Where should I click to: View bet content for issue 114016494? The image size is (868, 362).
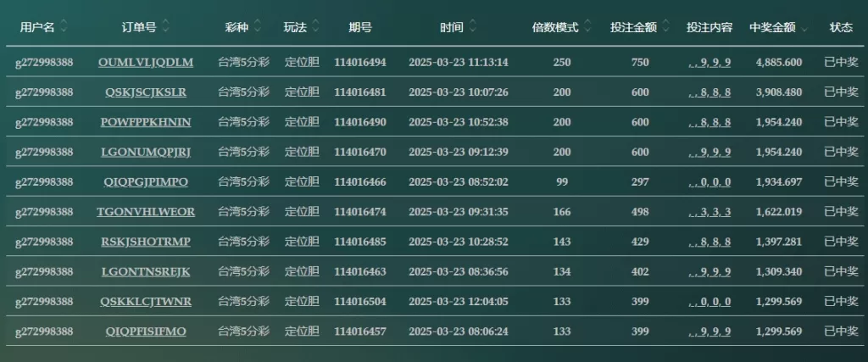click(709, 63)
